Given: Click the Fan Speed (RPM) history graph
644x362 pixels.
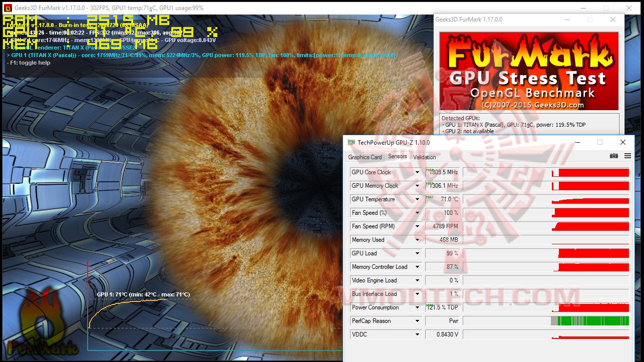Looking at the screenshot, I should click(546, 226).
